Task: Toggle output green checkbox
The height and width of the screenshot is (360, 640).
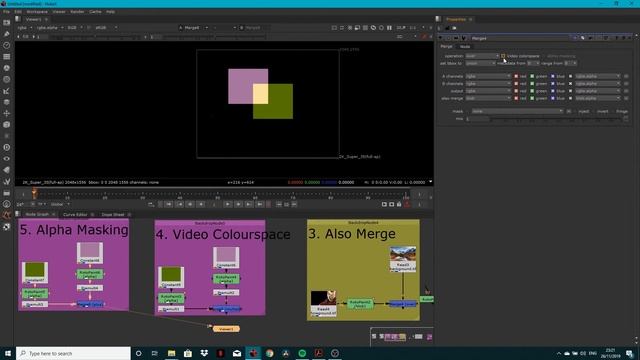Action: pyautogui.click(x=532, y=91)
